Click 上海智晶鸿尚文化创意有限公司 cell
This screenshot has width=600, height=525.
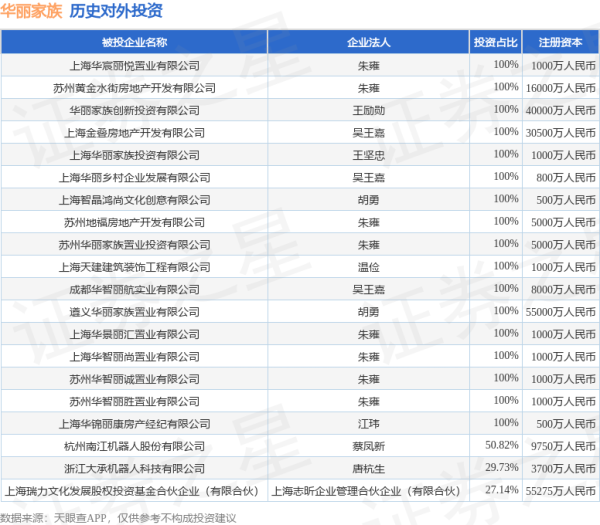click(134, 200)
